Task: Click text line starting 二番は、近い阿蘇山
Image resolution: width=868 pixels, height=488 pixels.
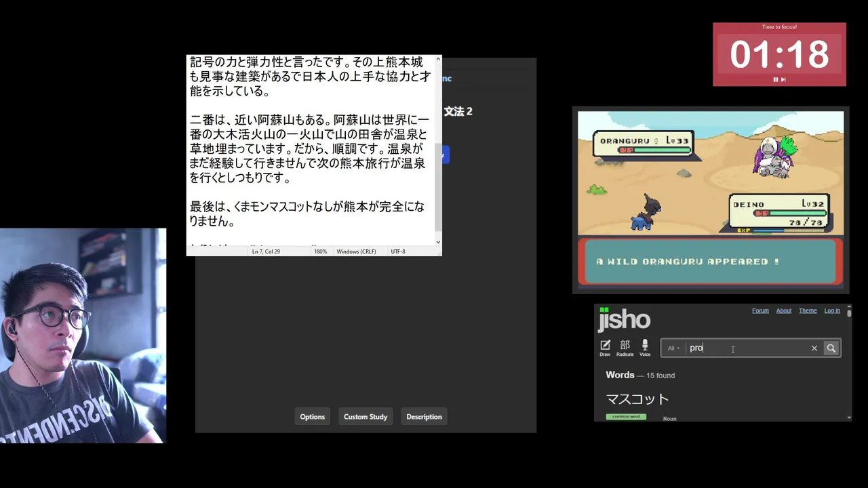Action: click(x=309, y=120)
